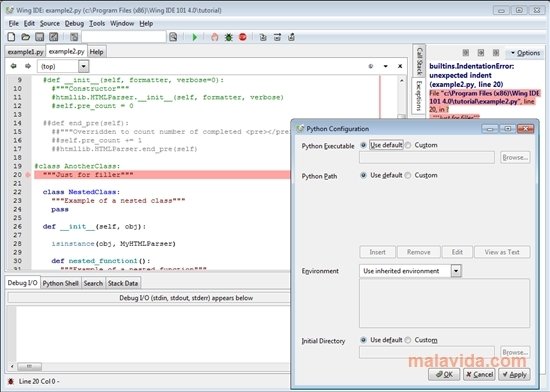Click the small round icon in editor header

371,66
